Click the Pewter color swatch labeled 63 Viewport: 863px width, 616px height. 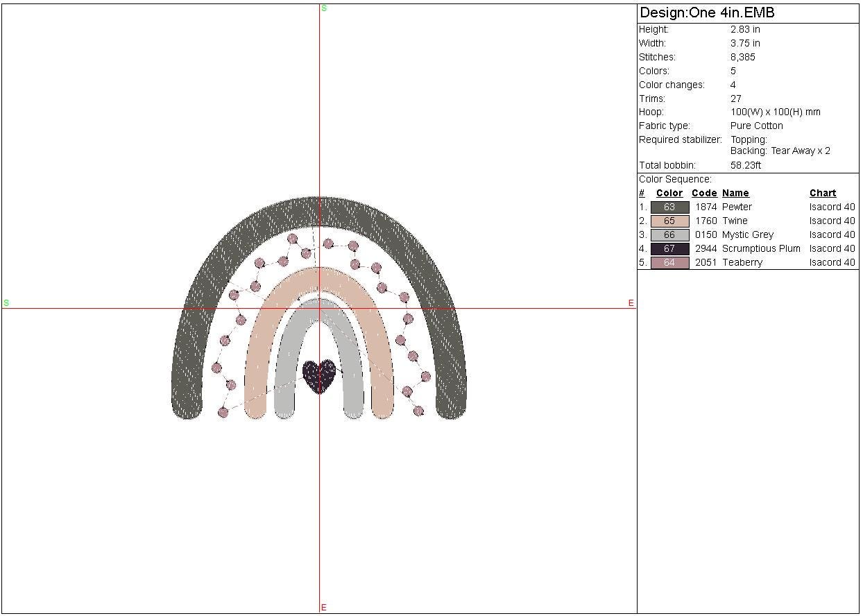pyautogui.click(x=669, y=207)
